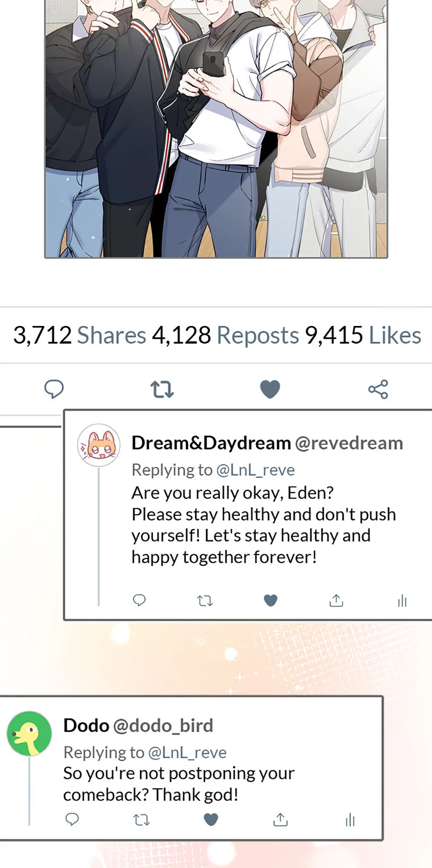Screen dimensions: 432x868
Task: Open Dream&Daydream's cat avatar
Action: click(x=98, y=445)
